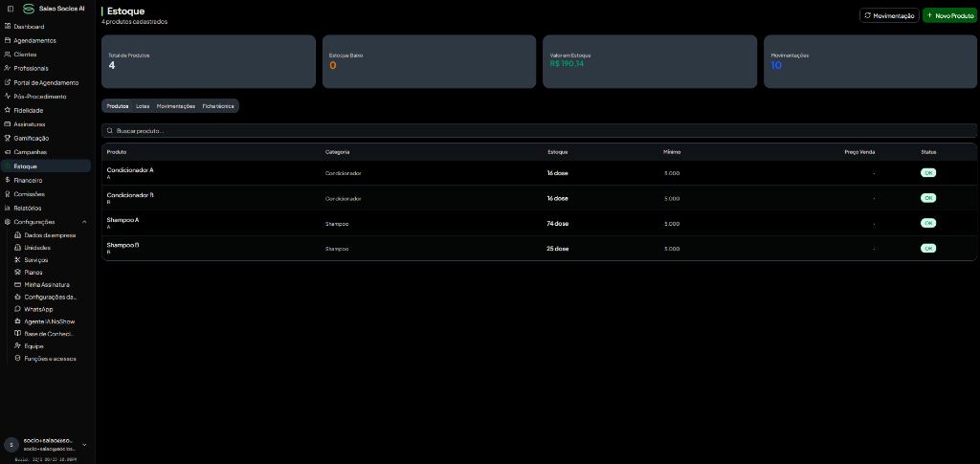The image size is (980, 464).
Task: Focus the Buscar produto search field
Action: click(x=540, y=131)
